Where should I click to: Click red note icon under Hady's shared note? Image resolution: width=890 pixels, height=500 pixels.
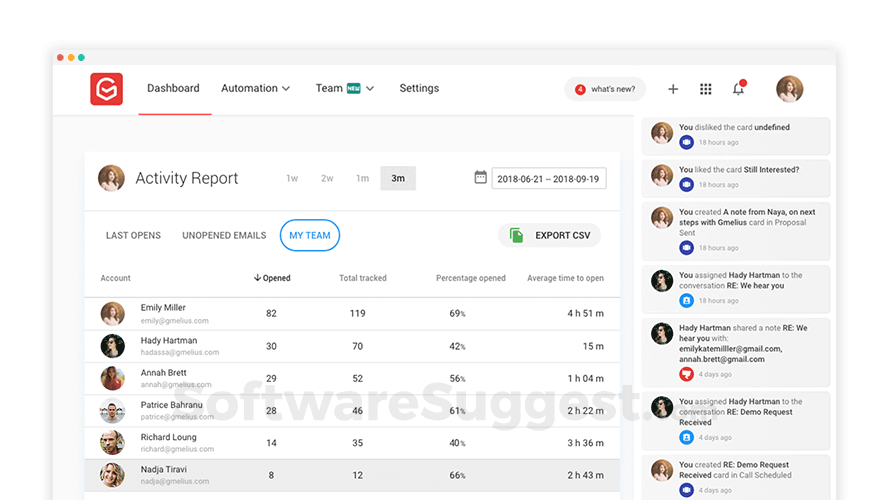[686, 374]
